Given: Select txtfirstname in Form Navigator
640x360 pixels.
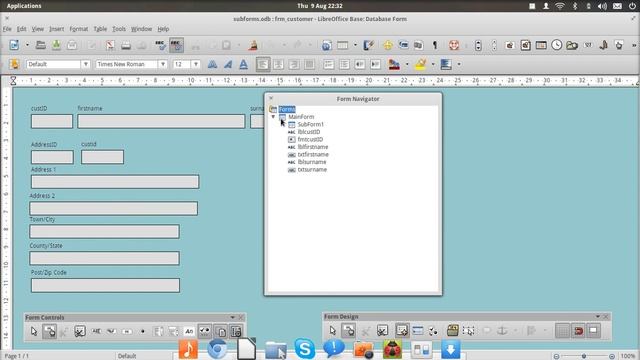Looking at the screenshot, I should pyautogui.click(x=313, y=154).
